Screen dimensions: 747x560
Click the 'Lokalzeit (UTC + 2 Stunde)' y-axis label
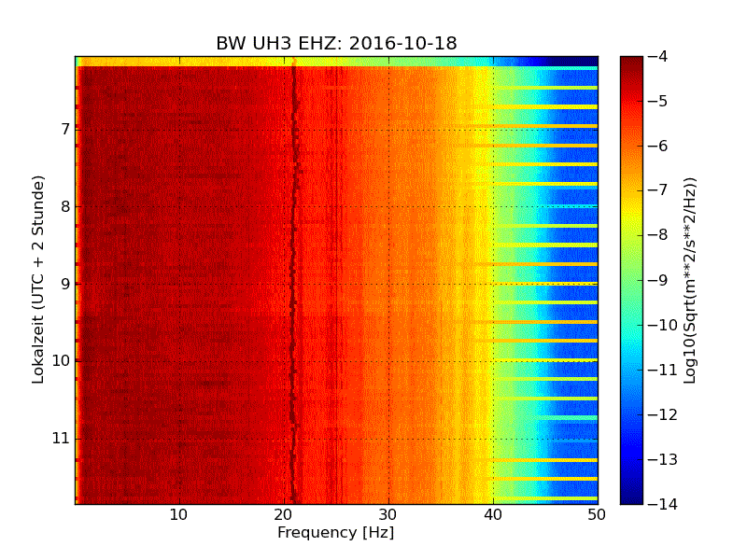pyautogui.click(x=37, y=279)
